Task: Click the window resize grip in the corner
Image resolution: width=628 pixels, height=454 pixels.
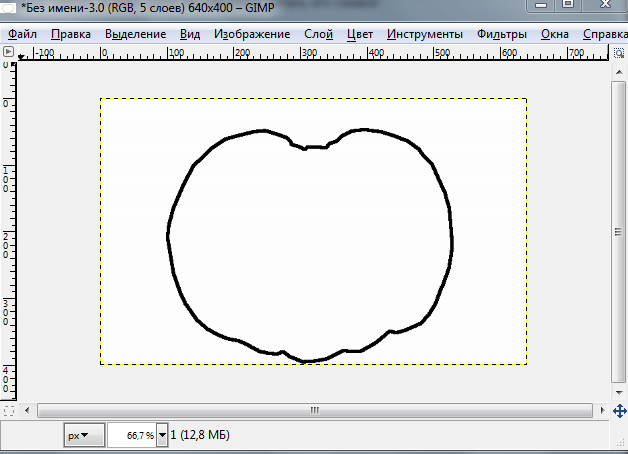Action: click(621, 442)
